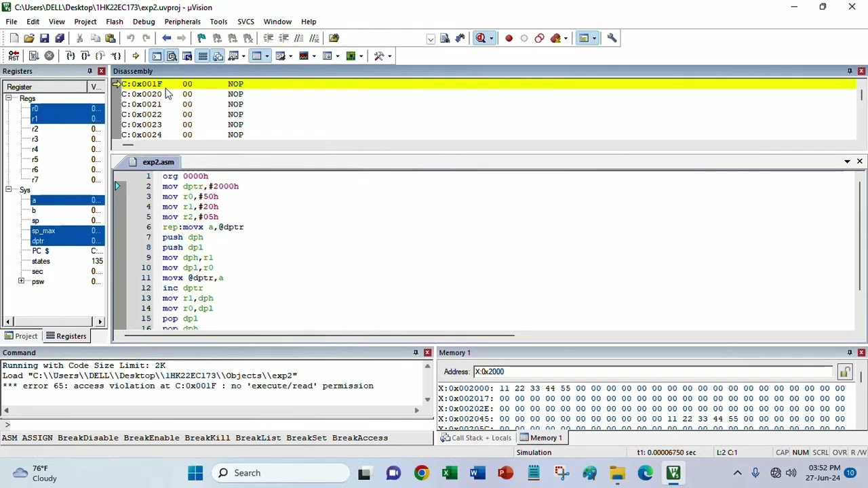The height and width of the screenshot is (488, 868).
Task: Save the current file with Save icon
Action: click(x=44, y=38)
